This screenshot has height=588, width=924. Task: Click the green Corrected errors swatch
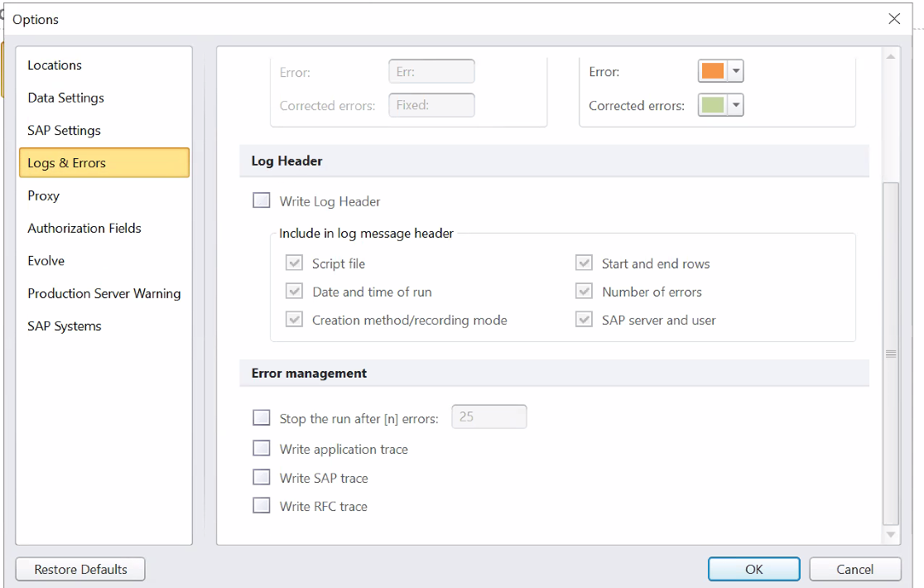[x=713, y=106]
